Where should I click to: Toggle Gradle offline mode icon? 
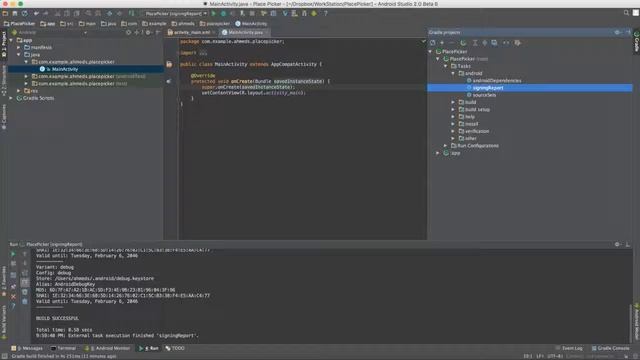[506, 42]
